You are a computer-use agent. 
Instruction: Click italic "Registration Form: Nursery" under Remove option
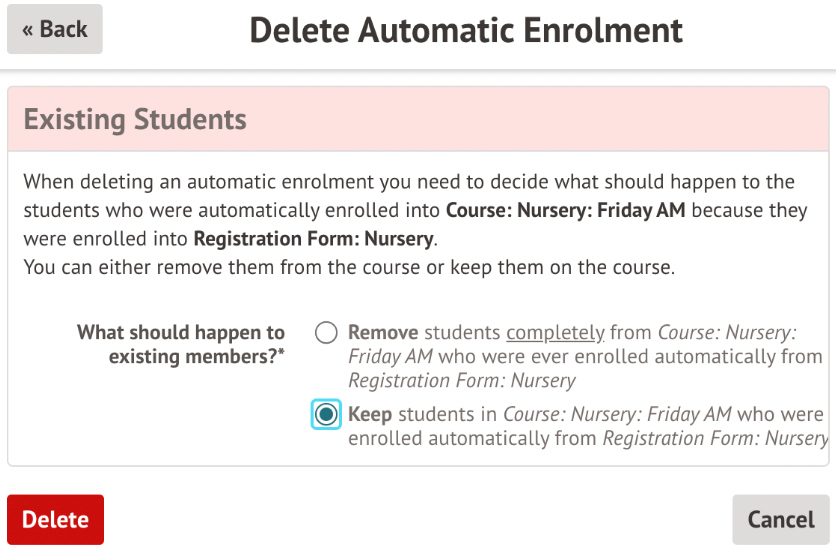click(x=462, y=381)
